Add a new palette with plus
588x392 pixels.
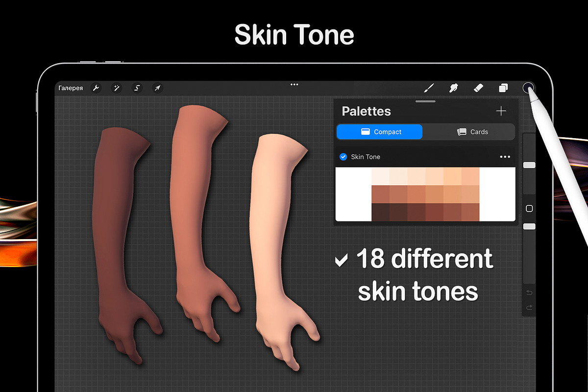[x=501, y=111]
